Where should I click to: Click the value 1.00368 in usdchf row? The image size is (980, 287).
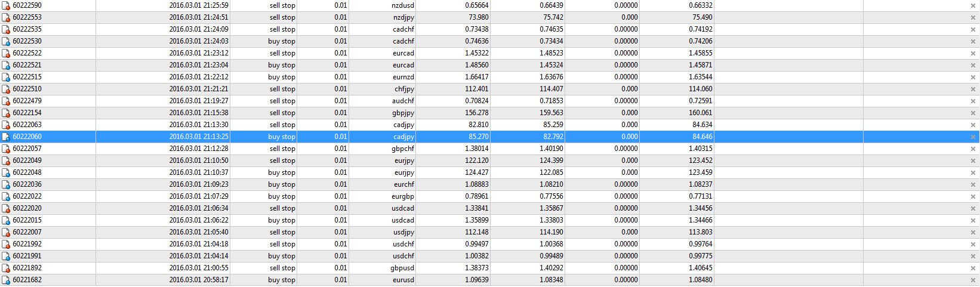point(551,244)
